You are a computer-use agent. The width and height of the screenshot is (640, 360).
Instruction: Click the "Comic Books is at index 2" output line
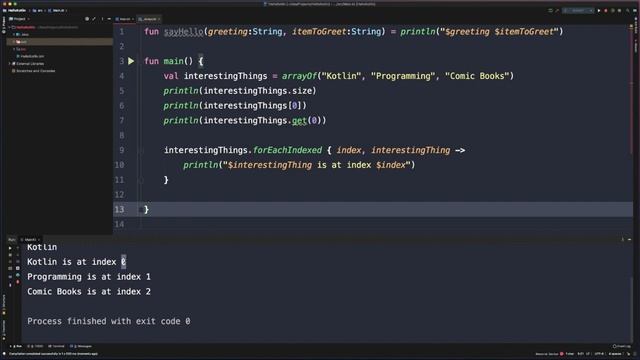coord(89,291)
